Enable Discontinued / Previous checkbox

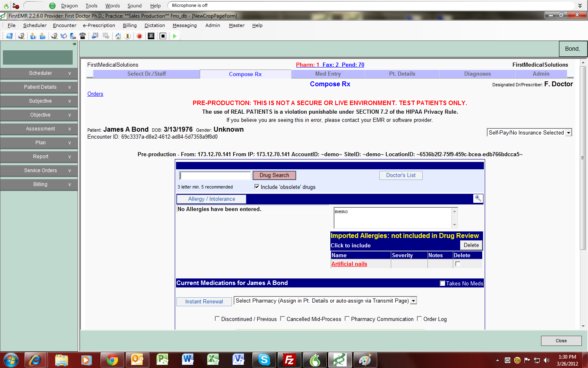tap(217, 319)
